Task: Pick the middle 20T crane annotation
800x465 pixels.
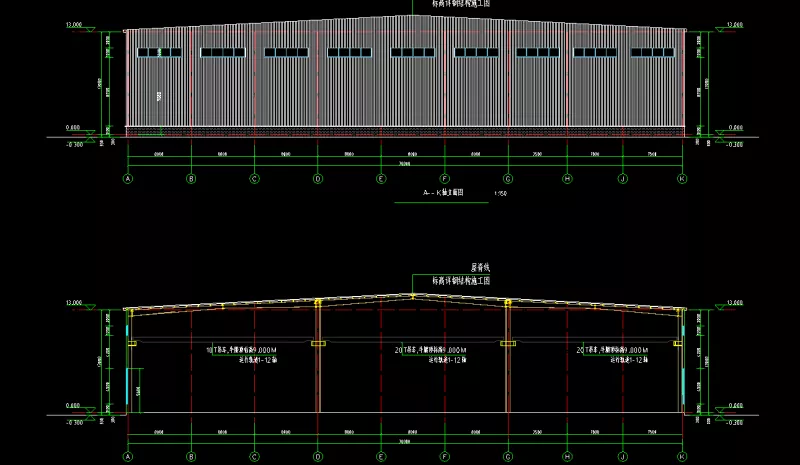Action: click(x=430, y=350)
